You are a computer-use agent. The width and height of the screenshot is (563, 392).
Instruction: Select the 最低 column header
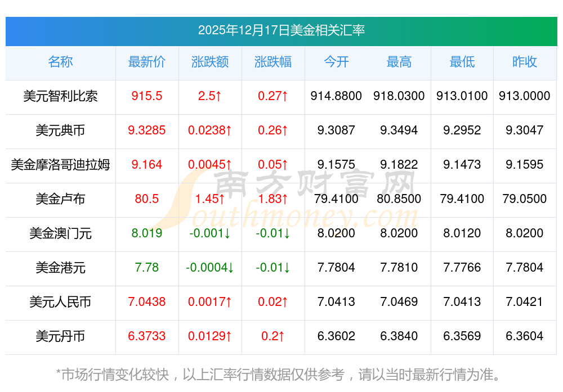click(462, 62)
